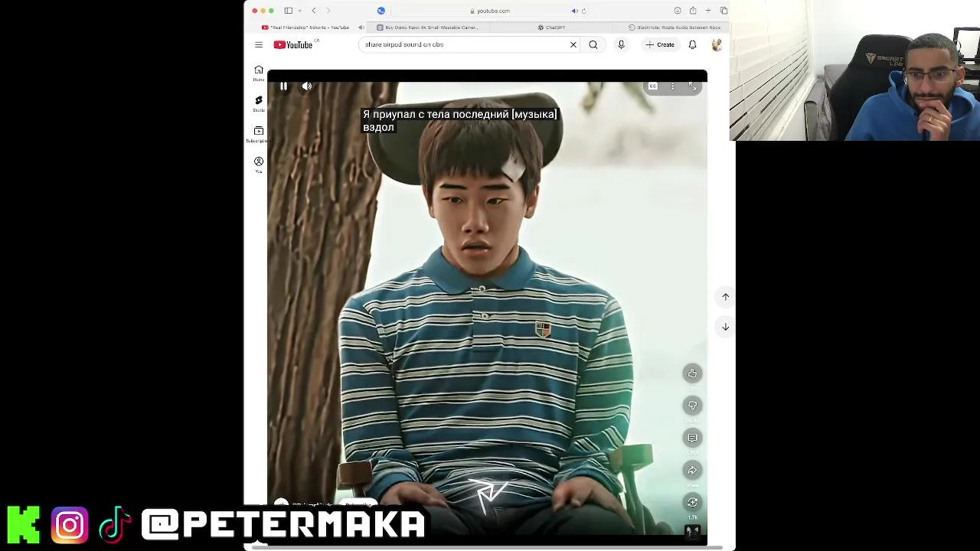Go to the next Short

(x=725, y=327)
